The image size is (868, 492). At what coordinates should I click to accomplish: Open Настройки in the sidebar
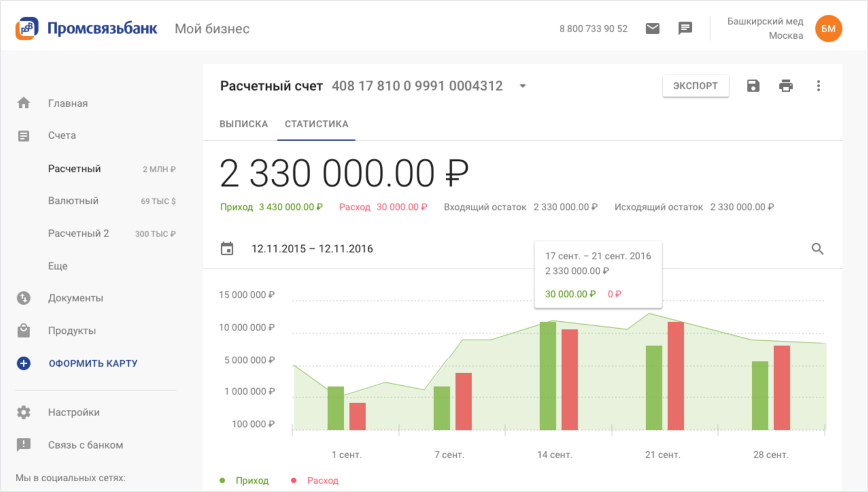pyautogui.click(x=74, y=412)
